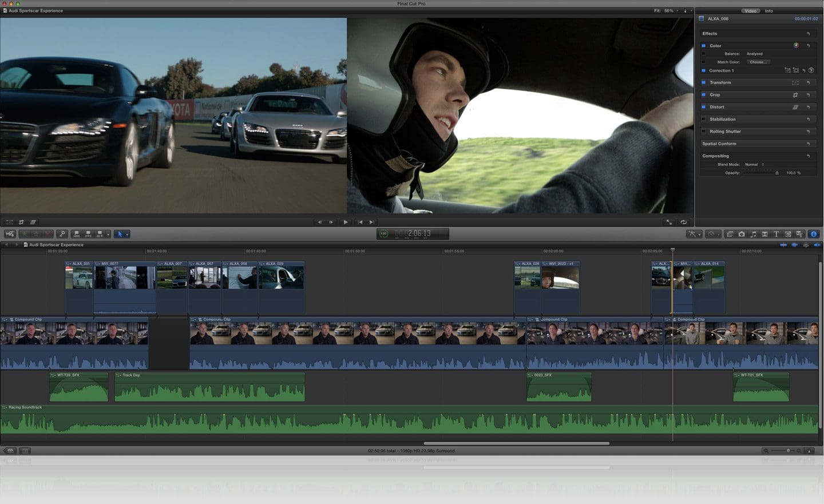This screenshot has width=824, height=504.
Task: Open the Retime speed menu
Action: (x=713, y=234)
